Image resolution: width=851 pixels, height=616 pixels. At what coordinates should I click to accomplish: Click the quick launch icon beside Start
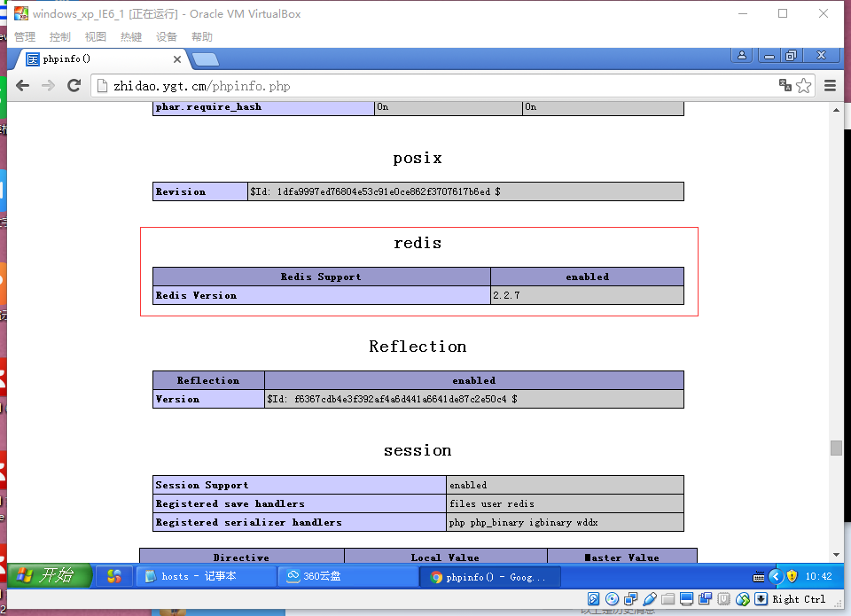tap(114, 576)
